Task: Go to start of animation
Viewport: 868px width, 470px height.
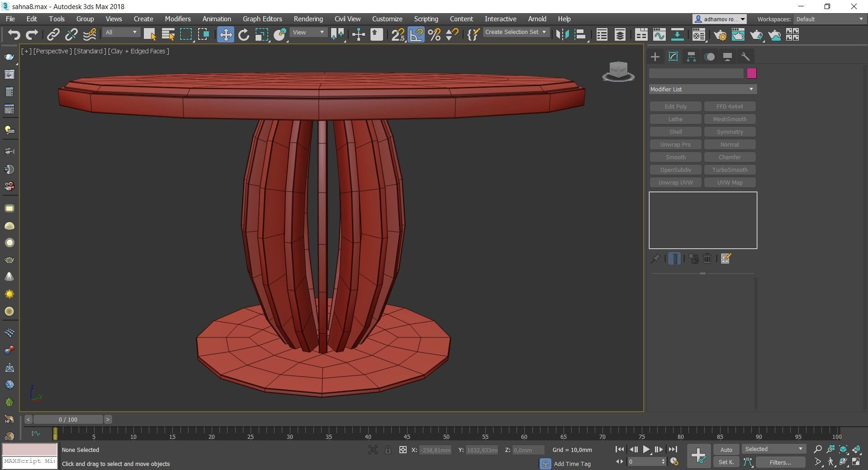Action: click(x=620, y=449)
